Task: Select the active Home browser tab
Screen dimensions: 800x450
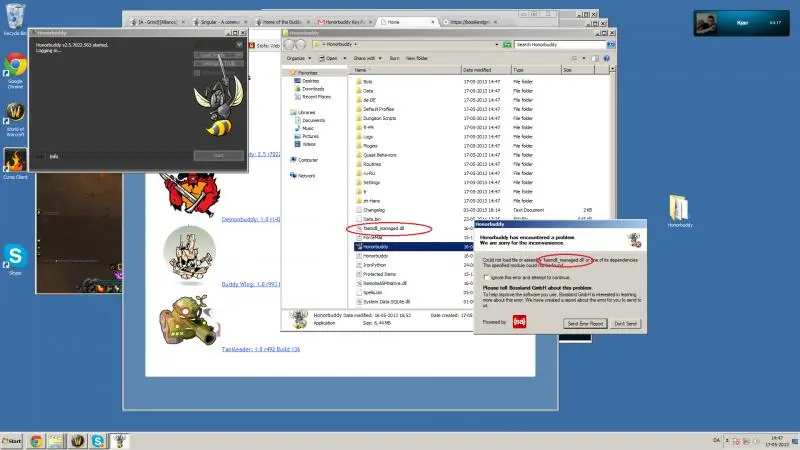Action: coord(407,22)
